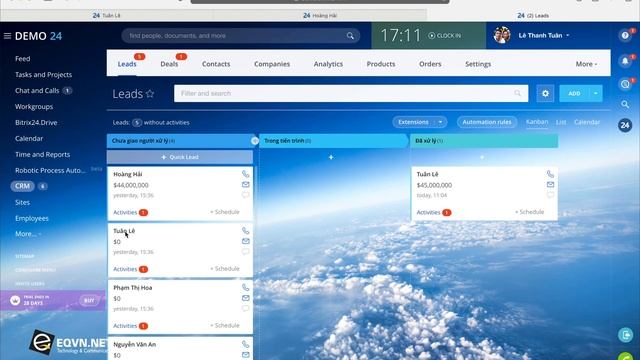640x360 pixels.
Task: Switch to the first Tuấn Lê browser tab
Action: 107,16
